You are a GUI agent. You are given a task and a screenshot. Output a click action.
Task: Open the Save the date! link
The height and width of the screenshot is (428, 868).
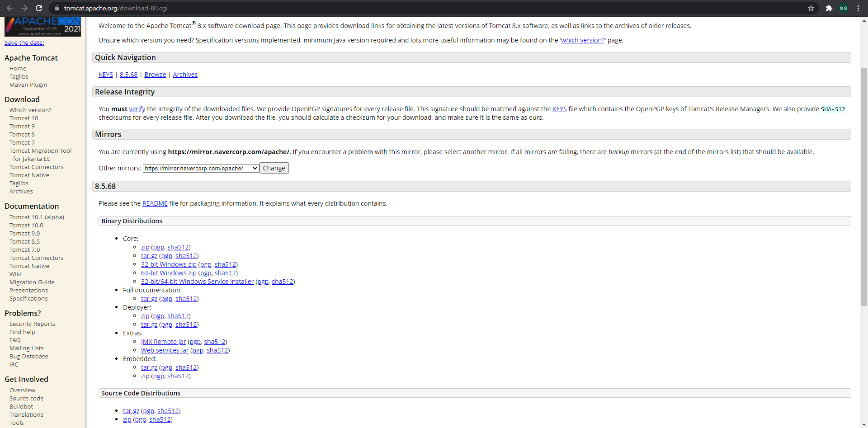(x=24, y=42)
